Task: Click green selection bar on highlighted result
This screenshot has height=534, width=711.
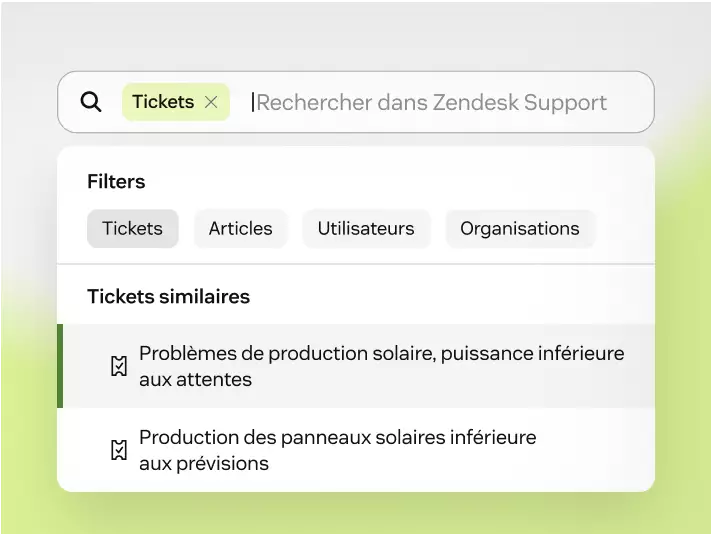Action: [x=60, y=366]
